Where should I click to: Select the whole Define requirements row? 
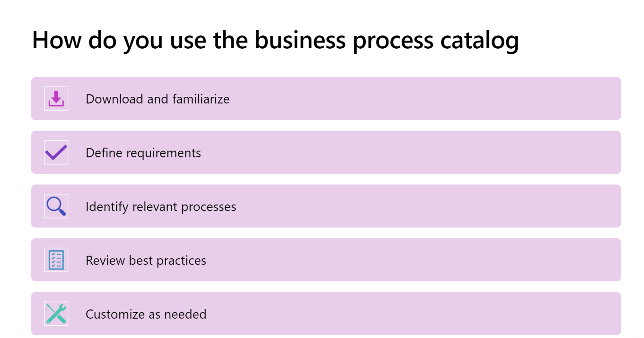click(326, 152)
